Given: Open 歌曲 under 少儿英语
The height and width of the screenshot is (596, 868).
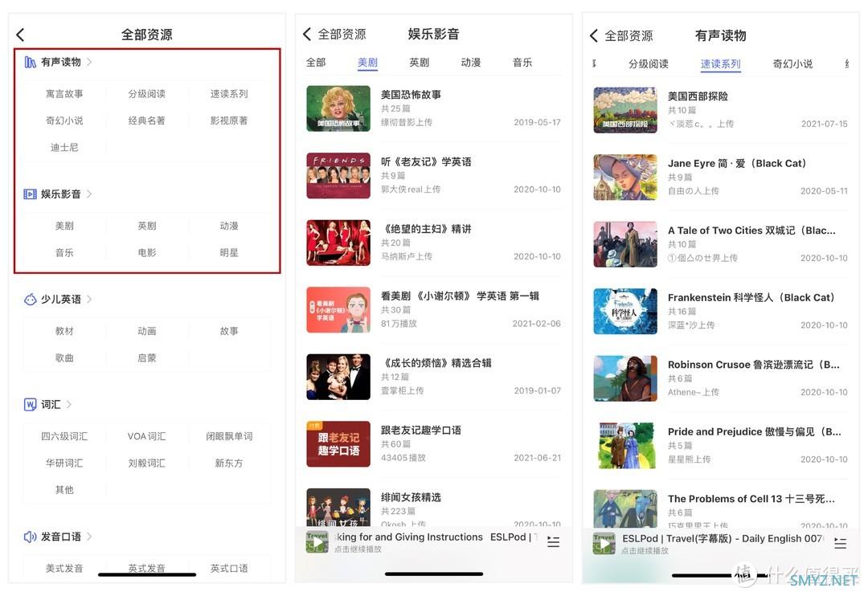Looking at the screenshot, I should coord(64,358).
